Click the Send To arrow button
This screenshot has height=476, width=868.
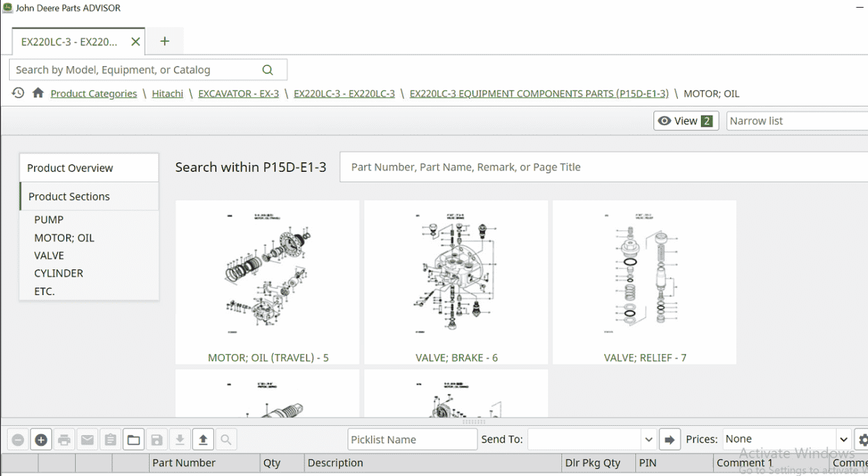pos(669,440)
